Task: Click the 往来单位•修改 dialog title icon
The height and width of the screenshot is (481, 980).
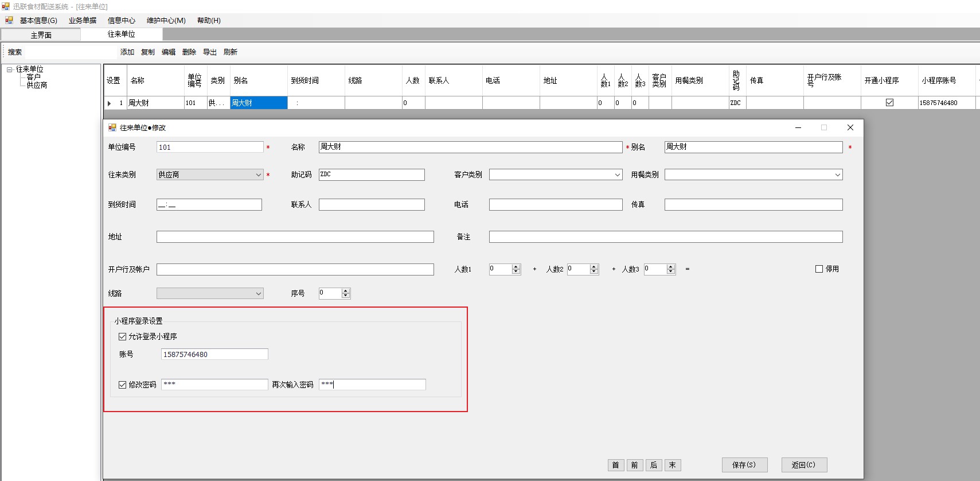Action: [x=112, y=127]
